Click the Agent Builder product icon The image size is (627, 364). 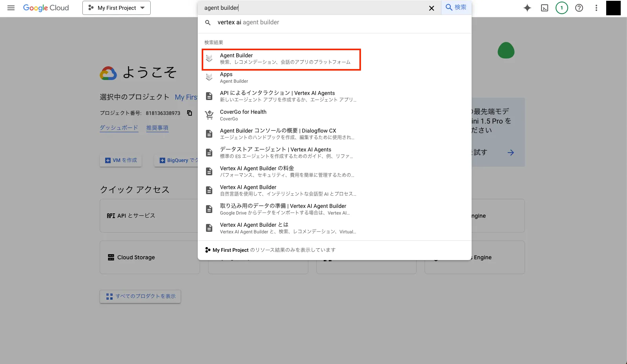[209, 58]
